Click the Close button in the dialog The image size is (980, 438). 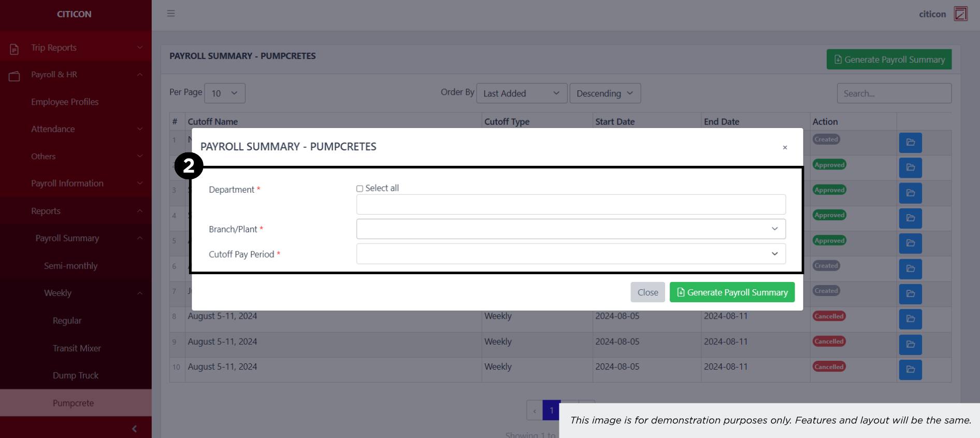pos(647,292)
